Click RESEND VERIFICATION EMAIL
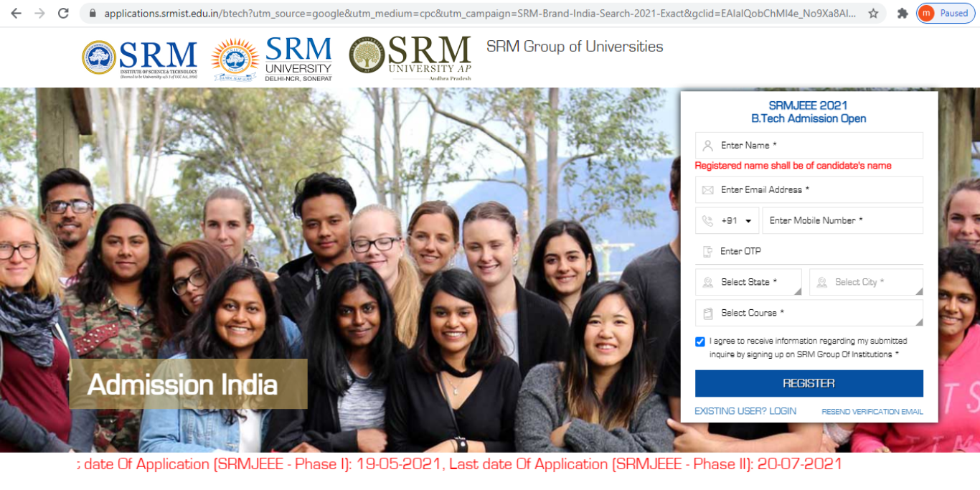 [872, 410]
